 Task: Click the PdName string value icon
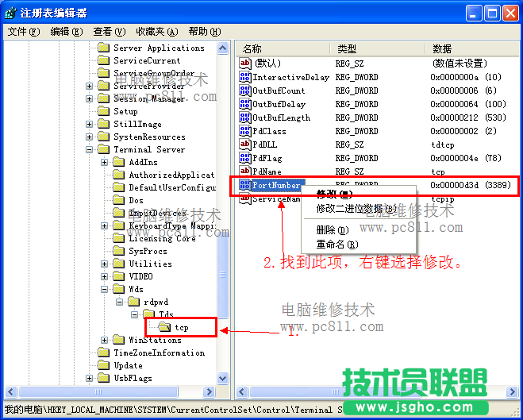pyautogui.click(x=245, y=171)
